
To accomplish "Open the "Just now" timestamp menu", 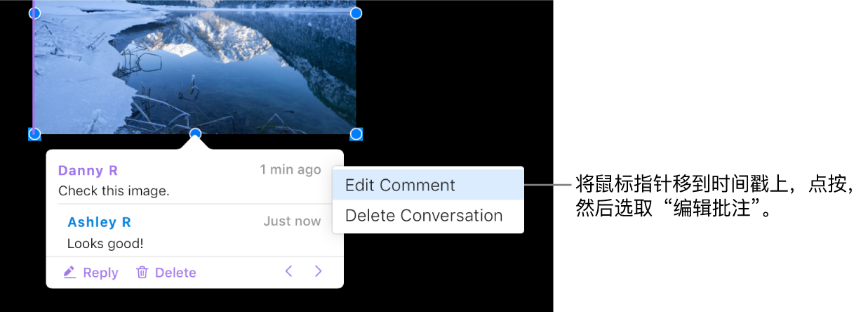I will 292,221.
